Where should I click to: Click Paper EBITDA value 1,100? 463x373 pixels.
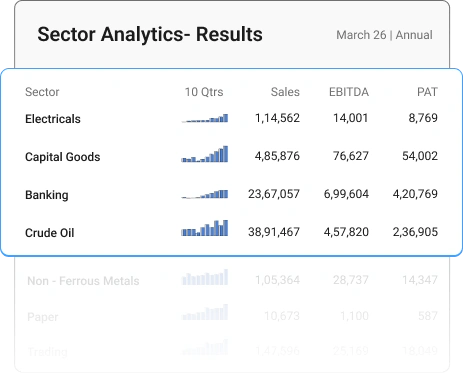coord(354,316)
